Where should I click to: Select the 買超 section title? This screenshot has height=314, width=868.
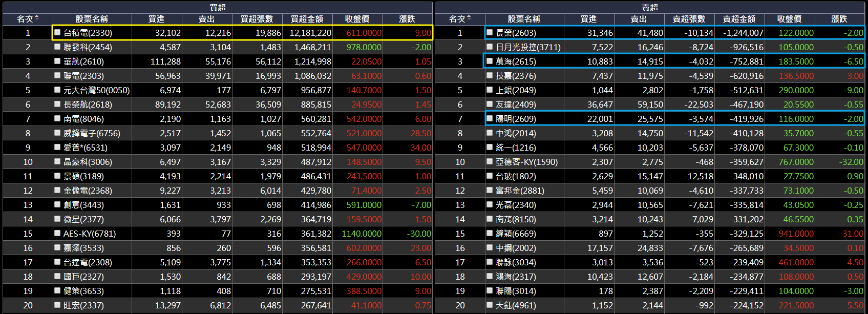[x=218, y=7]
